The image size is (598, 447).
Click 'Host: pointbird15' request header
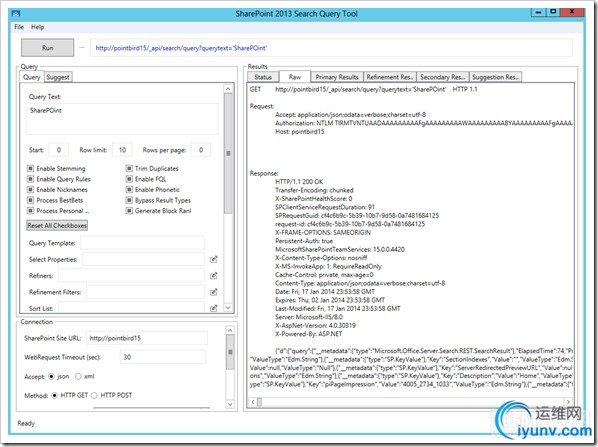(x=299, y=132)
